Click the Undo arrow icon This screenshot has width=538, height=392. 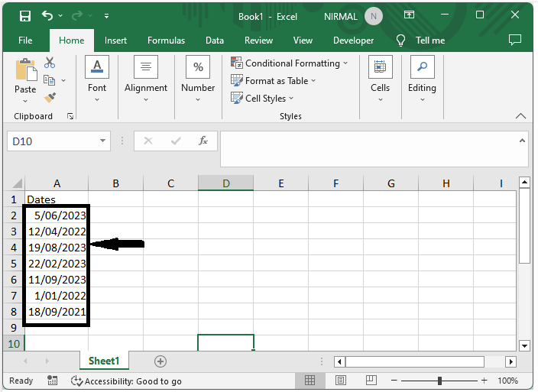(x=47, y=15)
